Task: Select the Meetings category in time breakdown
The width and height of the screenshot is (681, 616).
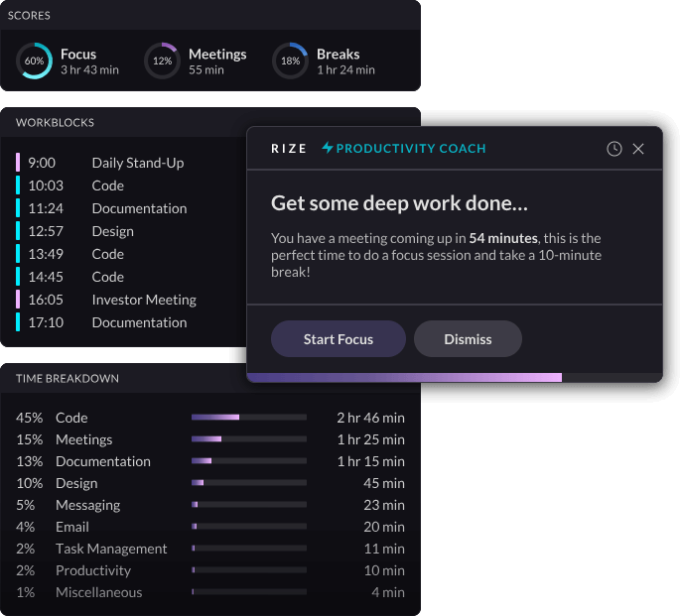Action: [84, 439]
